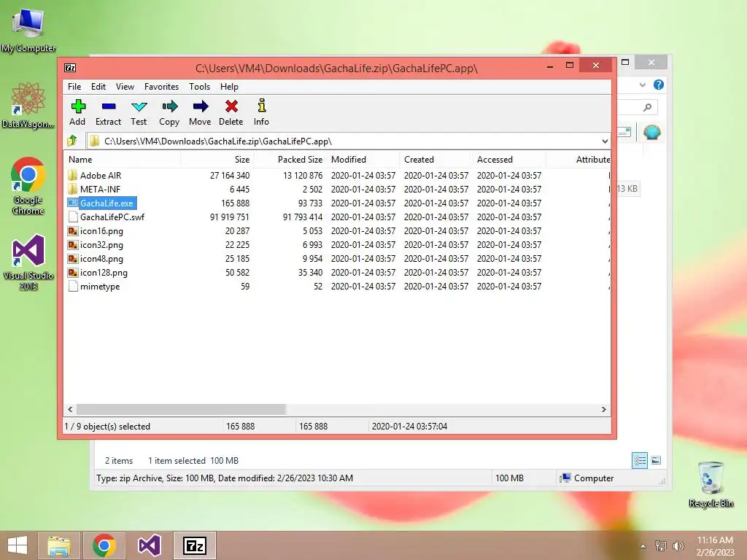
Task: Click the red Delete icon
Action: click(x=231, y=106)
